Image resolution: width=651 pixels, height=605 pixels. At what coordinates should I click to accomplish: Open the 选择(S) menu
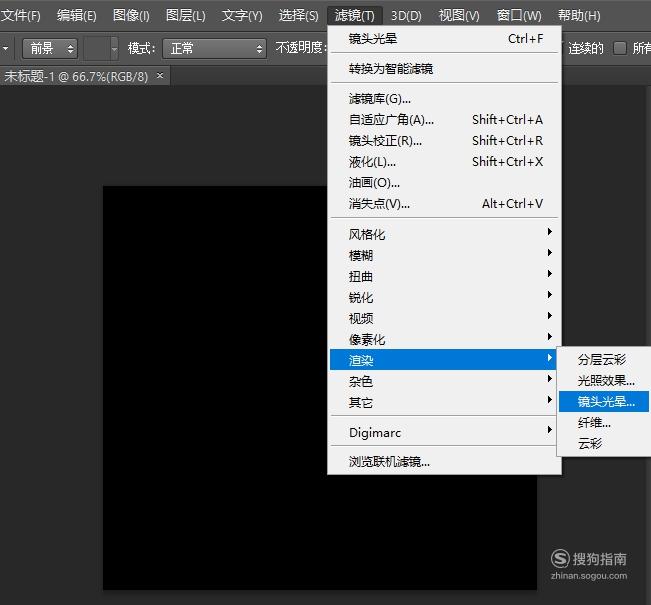pyautogui.click(x=299, y=16)
